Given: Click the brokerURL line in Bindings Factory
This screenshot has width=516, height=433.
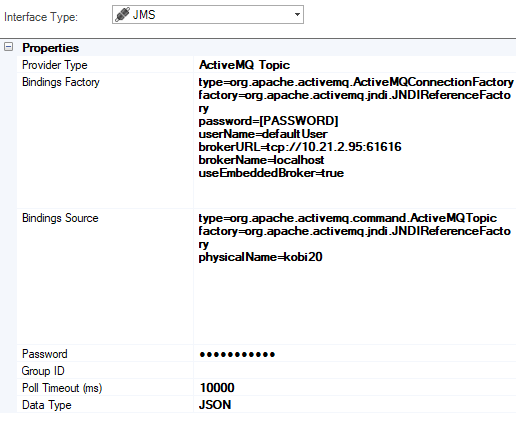Looking at the screenshot, I should 300,147.
